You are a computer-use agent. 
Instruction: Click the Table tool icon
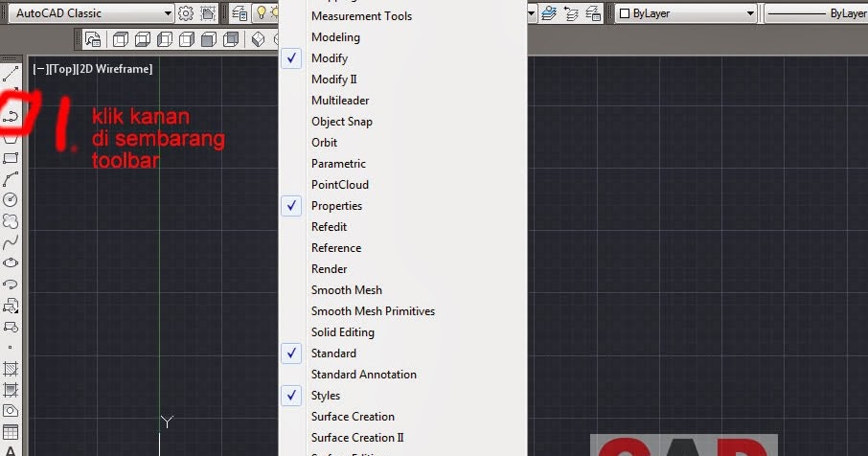point(11,432)
